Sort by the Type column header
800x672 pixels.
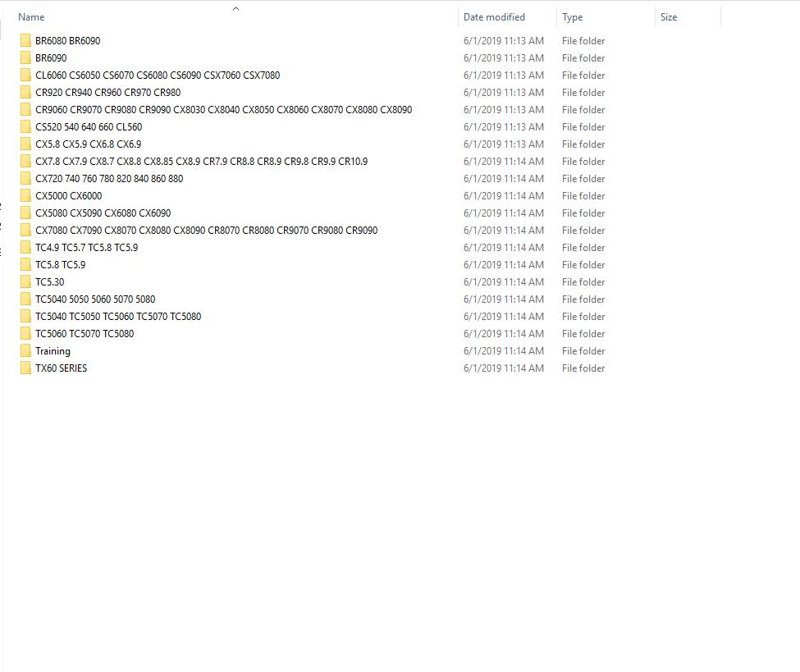pyautogui.click(x=572, y=17)
